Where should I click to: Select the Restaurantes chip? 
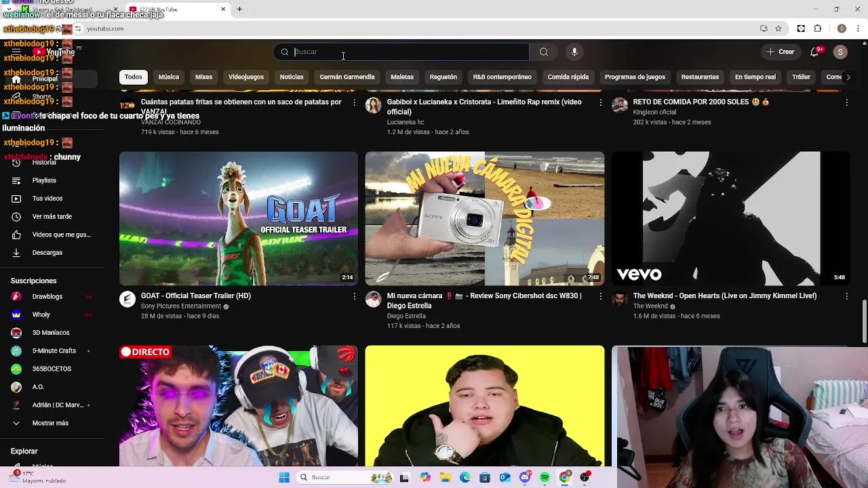(x=700, y=77)
